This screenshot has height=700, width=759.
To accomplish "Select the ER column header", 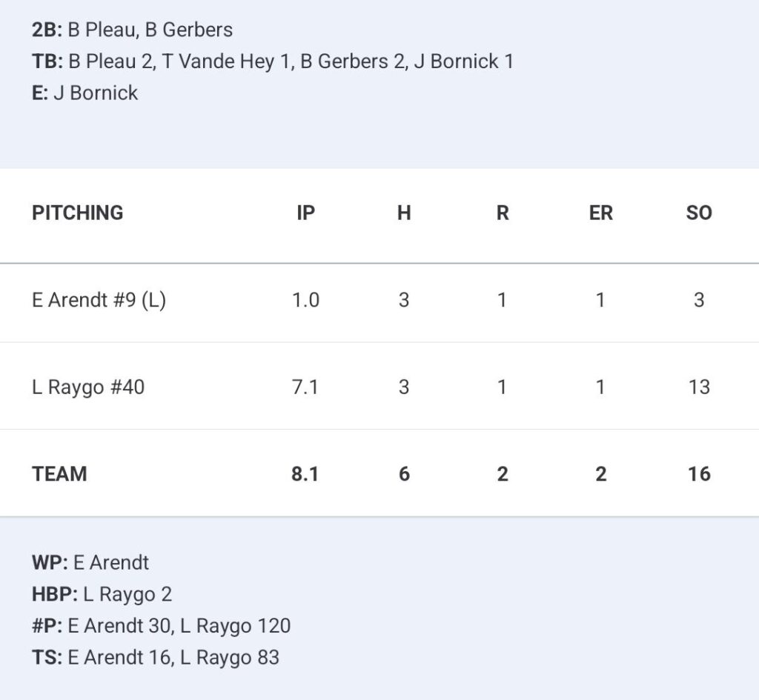I will pos(600,213).
